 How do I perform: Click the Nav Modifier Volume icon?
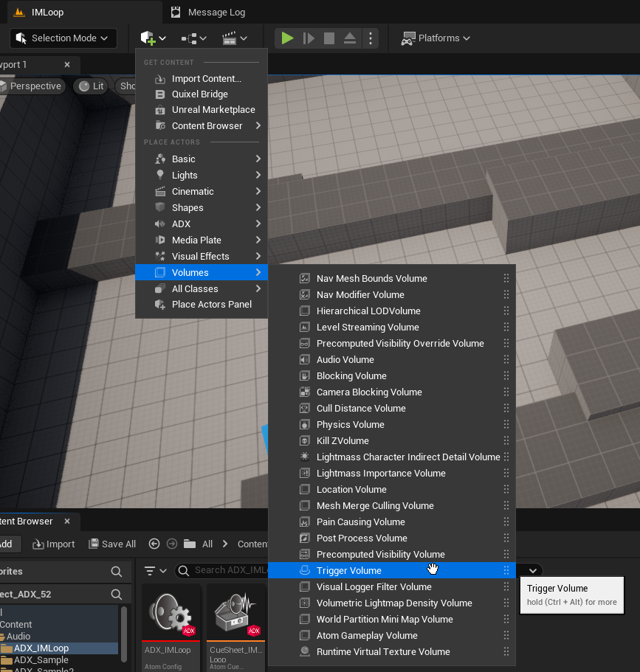click(x=305, y=295)
